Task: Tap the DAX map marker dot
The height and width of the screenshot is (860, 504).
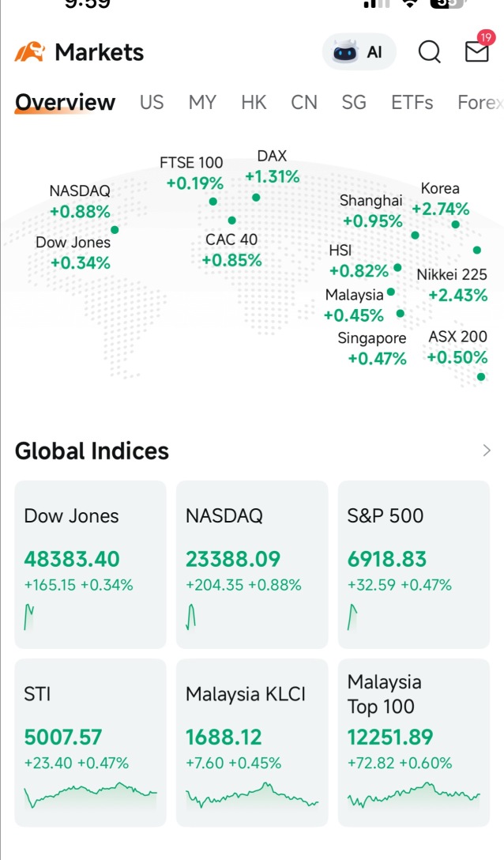Action: point(256,198)
